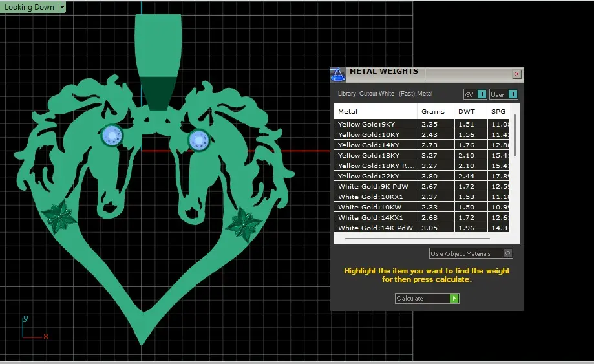Image resolution: width=594 pixels, height=364 pixels.
Task: Click the 1.51 DWT value
Action: pyautogui.click(x=466, y=124)
